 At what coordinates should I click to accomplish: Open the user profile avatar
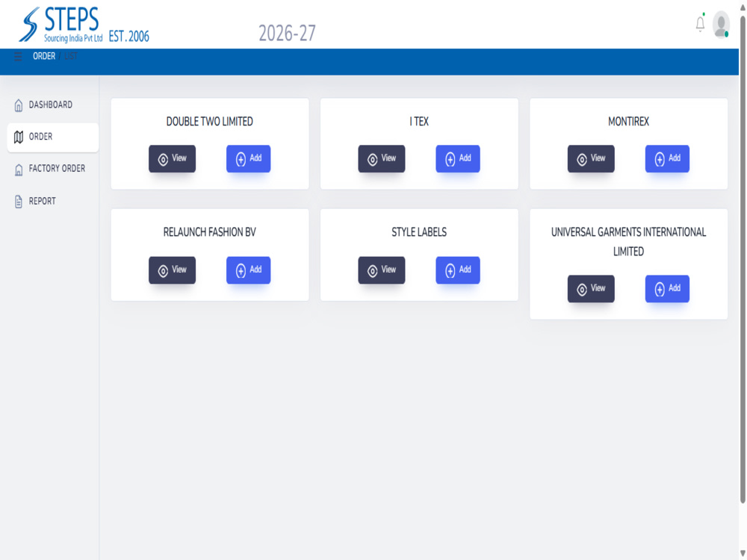tap(721, 25)
